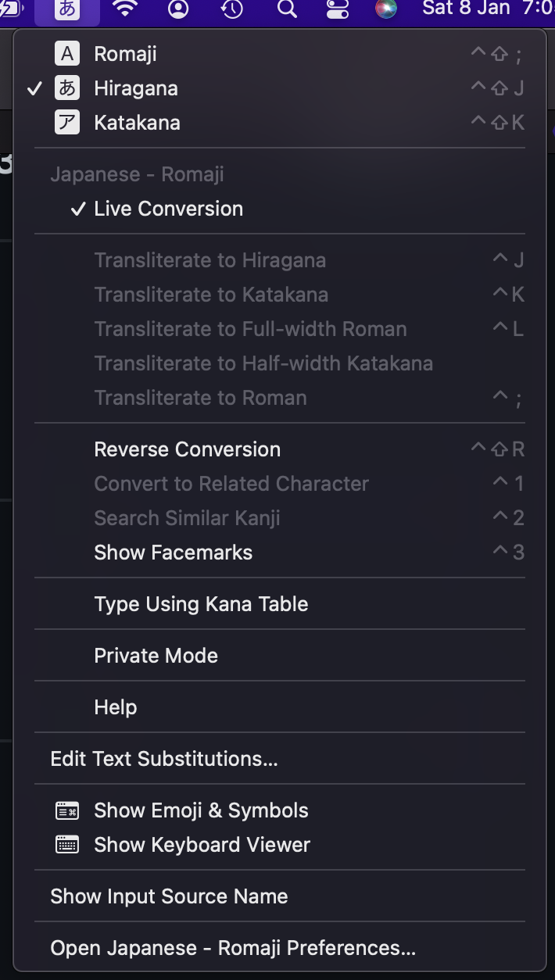Click the Hiragana input menu bar icon
This screenshot has width=555, height=980.
pos(67,10)
